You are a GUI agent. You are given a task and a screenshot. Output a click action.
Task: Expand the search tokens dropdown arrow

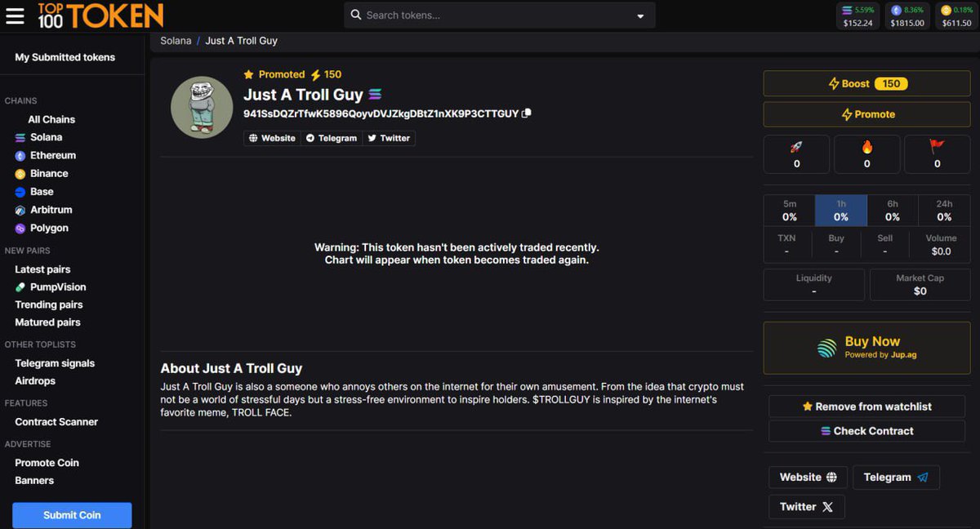click(x=641, y=16)
